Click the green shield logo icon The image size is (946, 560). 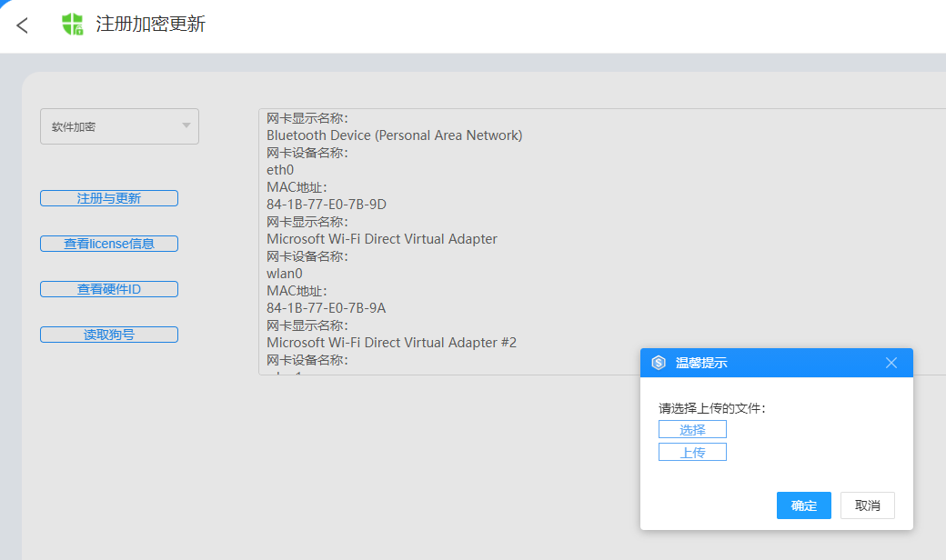click(x=72, y=25)
